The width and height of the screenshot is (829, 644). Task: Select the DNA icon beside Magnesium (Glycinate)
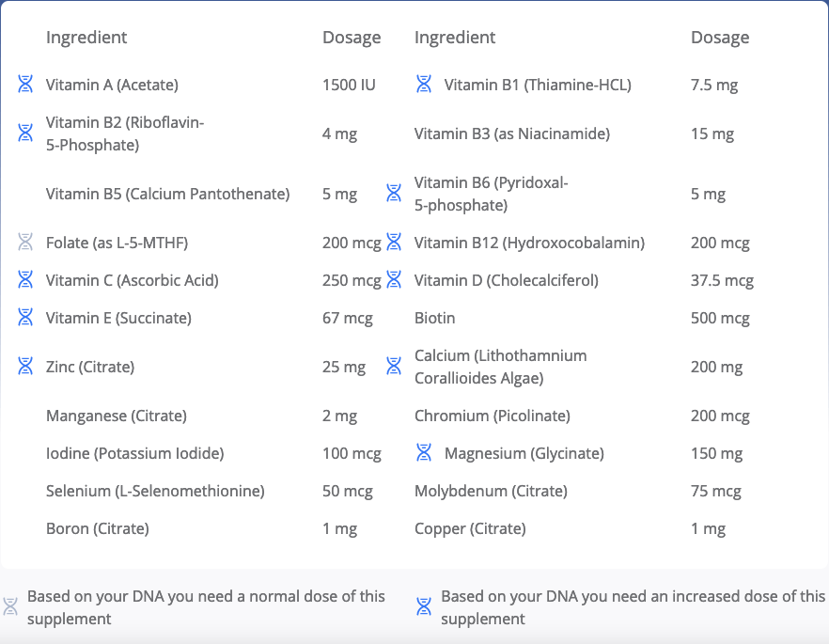click(x=424, y=453)
